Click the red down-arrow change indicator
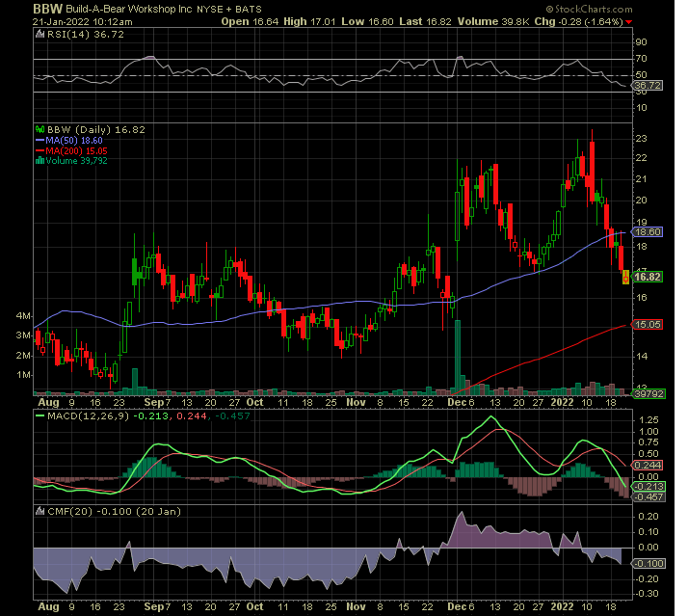This screenshot has height=616, width=688. [x=629, y=22]
